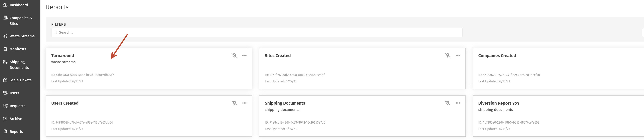This screenshot has width=644, height=140.
Task: Click the Diversion Report YoY ID text
Action: pyautogui.click(x=509, y=122)
